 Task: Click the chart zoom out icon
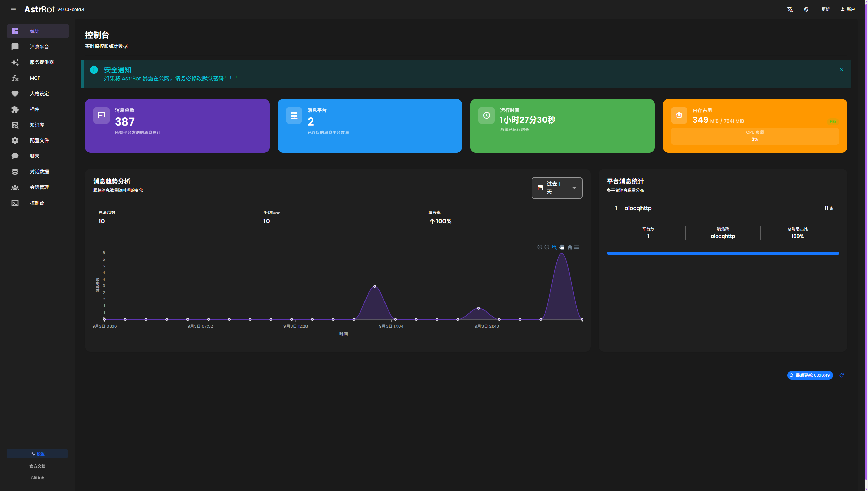pos(547,247)
